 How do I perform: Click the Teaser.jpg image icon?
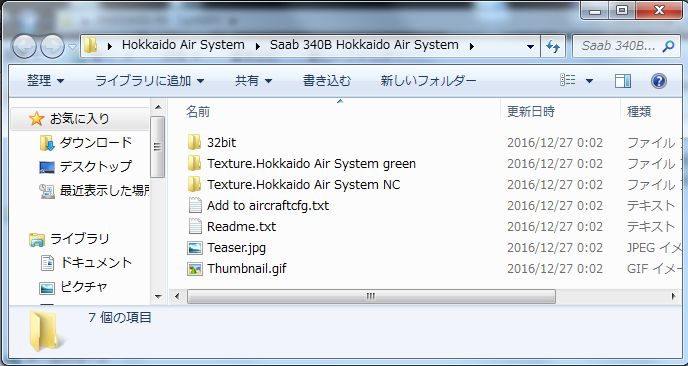(x=194, y=248)
